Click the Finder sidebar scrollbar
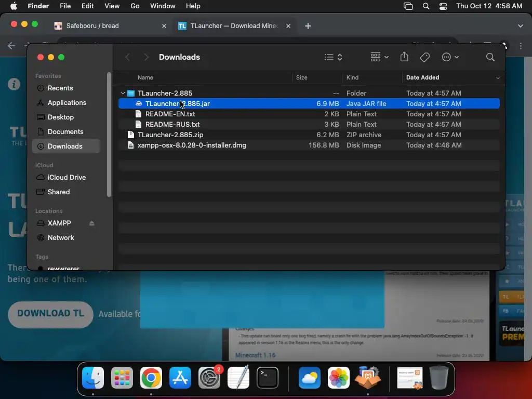 pyautogui.click(x=109, y=135)
